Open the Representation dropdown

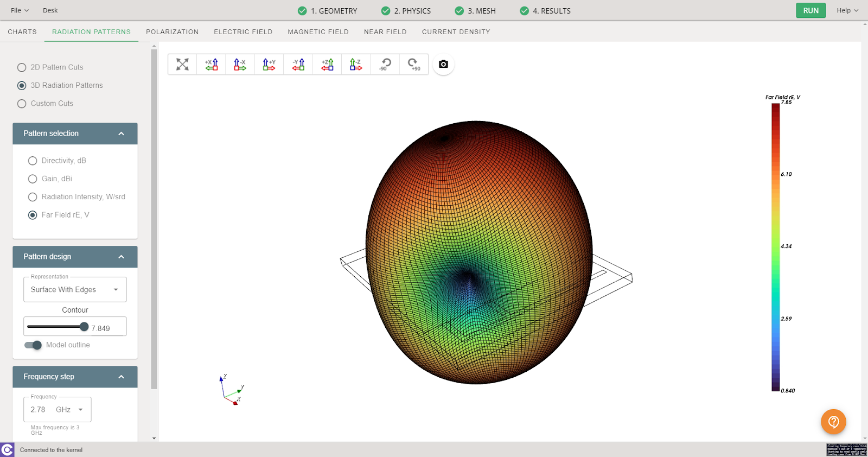75,289
